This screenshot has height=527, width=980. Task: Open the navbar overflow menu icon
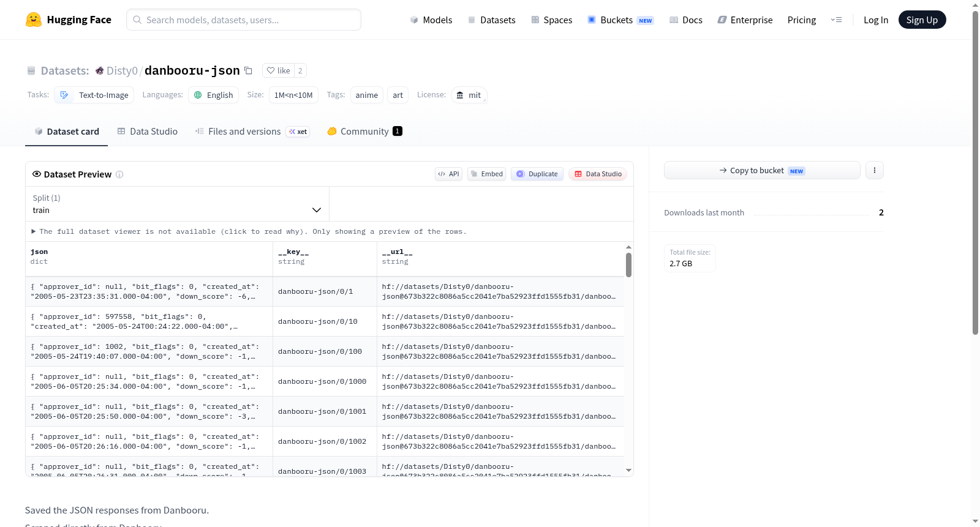(x=836, y=20)
